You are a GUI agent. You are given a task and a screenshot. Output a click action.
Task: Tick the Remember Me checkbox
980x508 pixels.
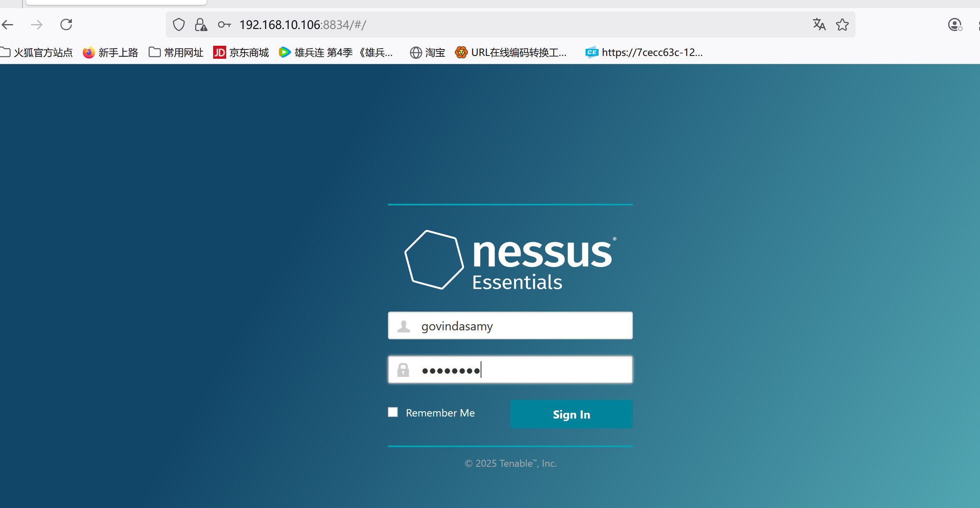(393, 412)
